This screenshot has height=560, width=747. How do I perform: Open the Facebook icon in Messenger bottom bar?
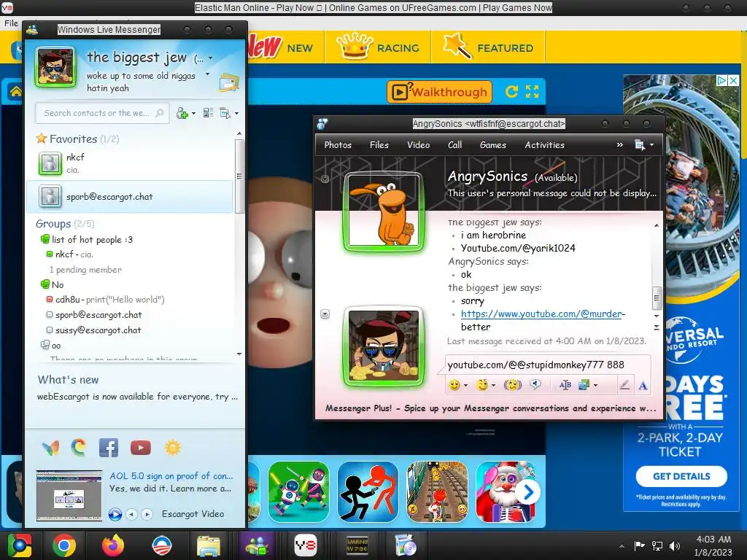[x=109, y=448]
